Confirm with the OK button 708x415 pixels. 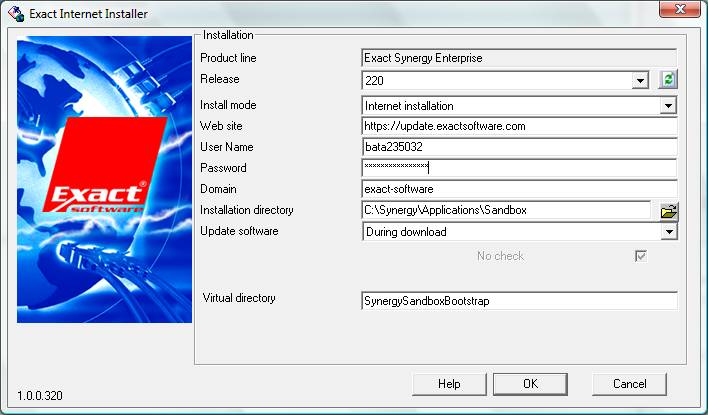pos(530,384)
